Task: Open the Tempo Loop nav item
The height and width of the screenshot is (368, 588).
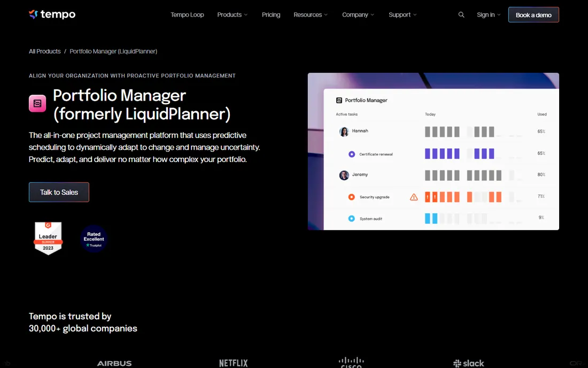Action: coord(187,14)
